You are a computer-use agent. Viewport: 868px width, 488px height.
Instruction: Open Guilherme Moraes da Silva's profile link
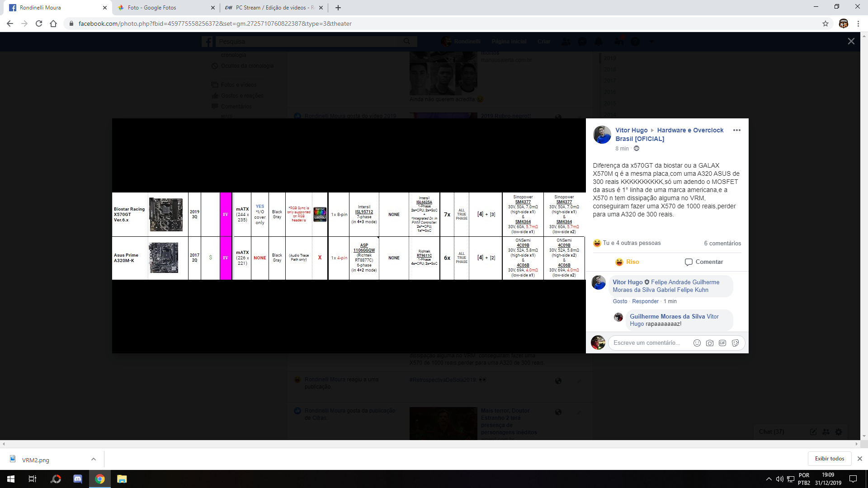pyautogui.click(x=667, y=316)
